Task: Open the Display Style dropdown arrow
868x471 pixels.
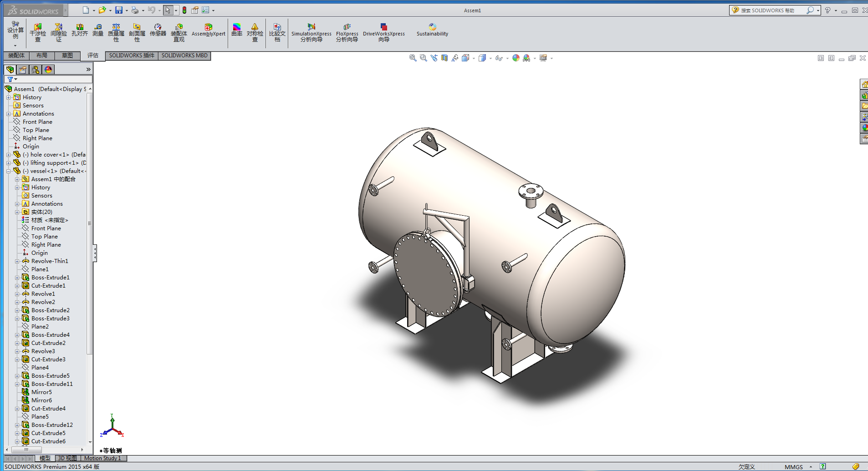Action: click(x=490, y=58)
